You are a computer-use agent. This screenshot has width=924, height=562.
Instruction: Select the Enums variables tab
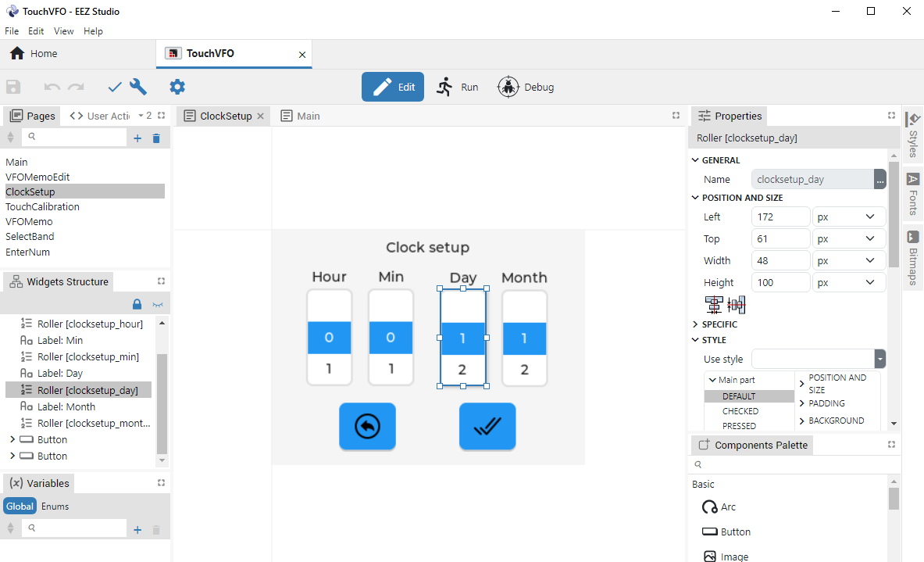55,507
